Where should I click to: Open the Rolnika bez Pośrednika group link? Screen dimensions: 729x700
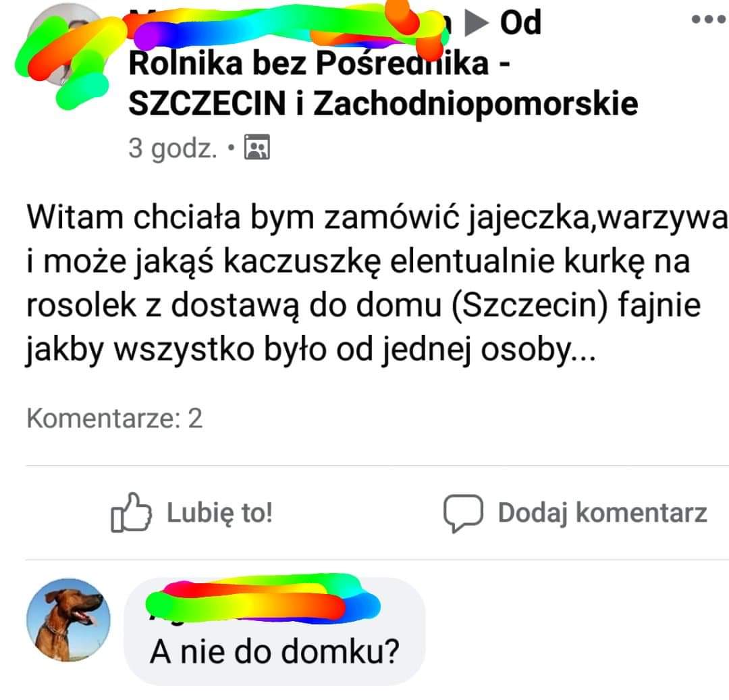point(319,63)
